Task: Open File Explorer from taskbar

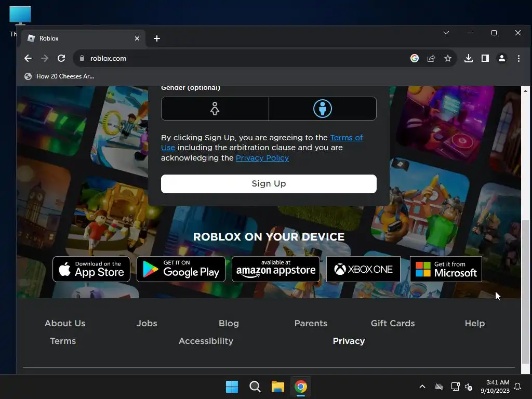Action: pyautogui.click(x=278, y=387)
